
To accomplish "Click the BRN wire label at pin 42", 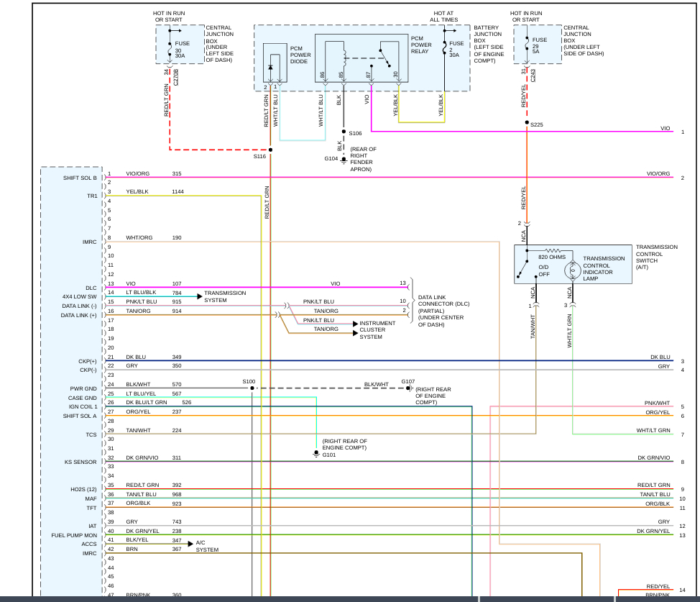I will 132,549.
